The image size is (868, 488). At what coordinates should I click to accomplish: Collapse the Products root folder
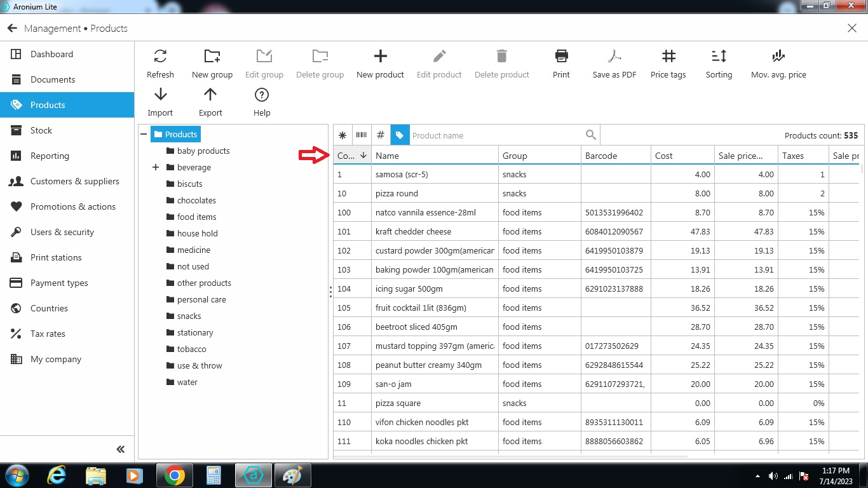[144, 135]
